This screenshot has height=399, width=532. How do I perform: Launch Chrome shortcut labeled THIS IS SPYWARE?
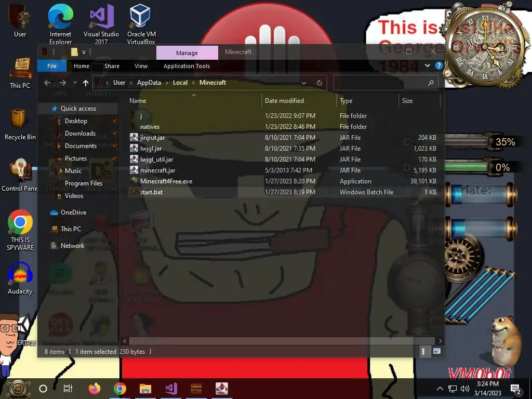pyautogui.click(x=20, y=231)
